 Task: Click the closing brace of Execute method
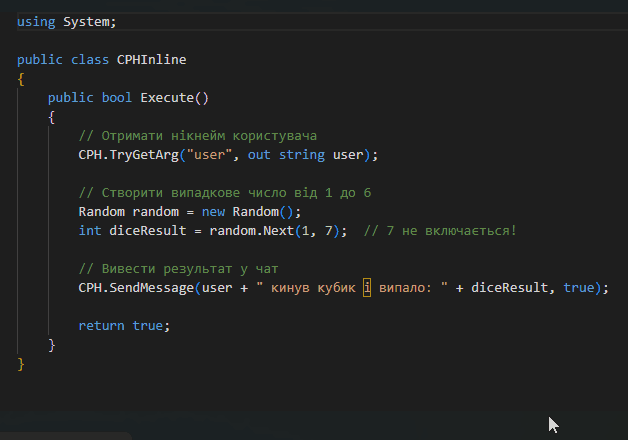tap(52, 345)
